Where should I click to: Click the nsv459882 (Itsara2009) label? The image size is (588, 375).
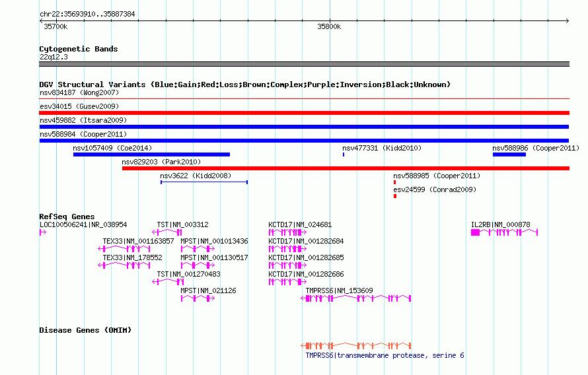tap(83, 120)
